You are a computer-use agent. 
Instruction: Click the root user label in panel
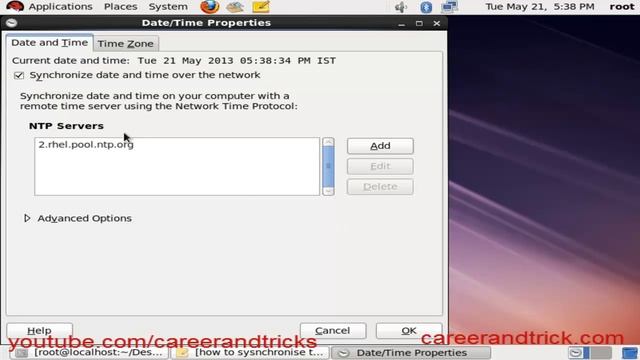pyautogui.click(x=622, y=7)
